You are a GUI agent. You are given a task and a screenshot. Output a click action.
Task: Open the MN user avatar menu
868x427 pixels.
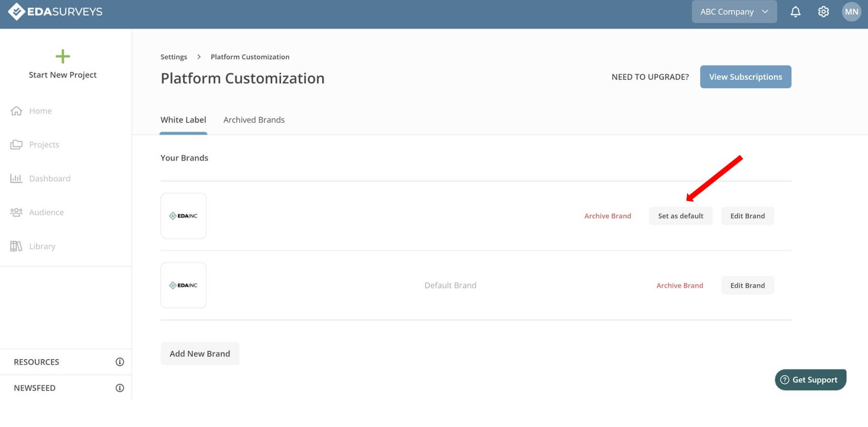[851, 11]
